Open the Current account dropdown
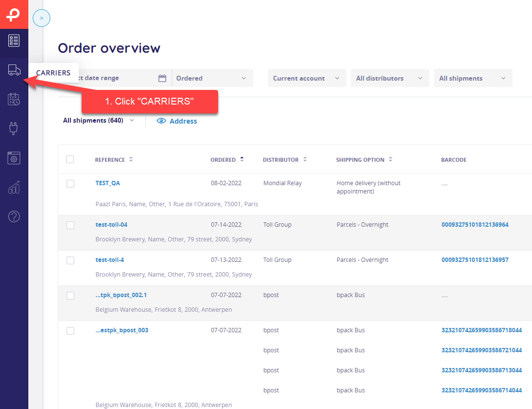This screenshot has width=532, height=409. (x=307, y=78)
